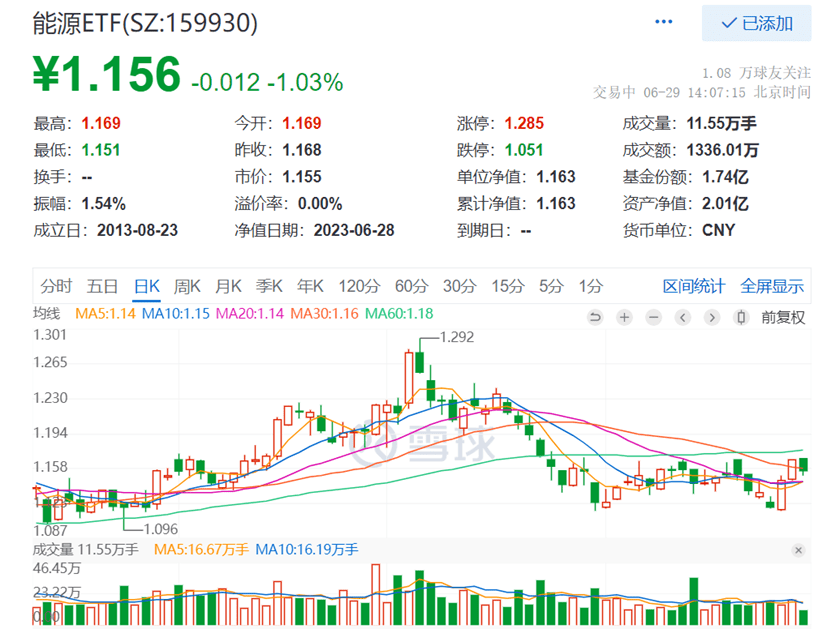This screenshot has height=629, width=831.
Task: Switch to the 60分 chart tab
Action: (412, 286)
